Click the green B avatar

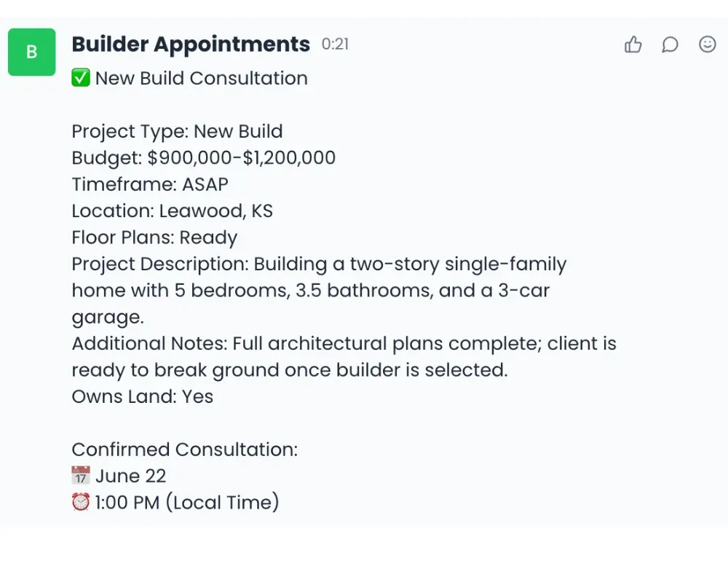[x=32, y=52]
